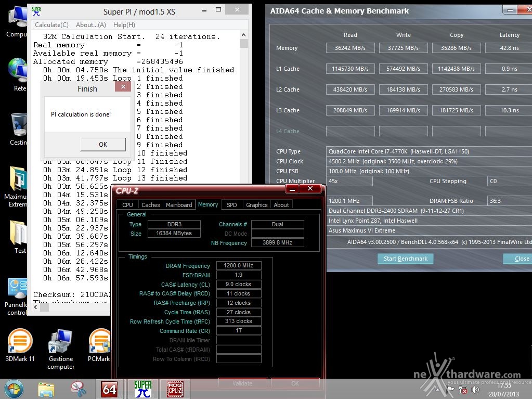532x399 pixels.
Task: Click the DRAM:FSB Ratio 36:3 value
Action: (x=509, y=200)
